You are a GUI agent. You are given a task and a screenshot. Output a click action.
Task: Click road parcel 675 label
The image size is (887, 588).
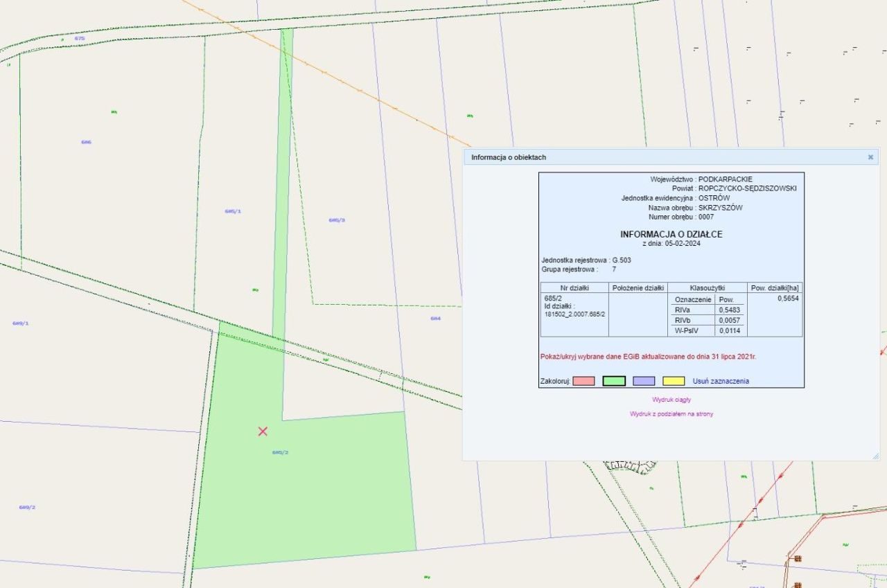click(x=80, y=39)
